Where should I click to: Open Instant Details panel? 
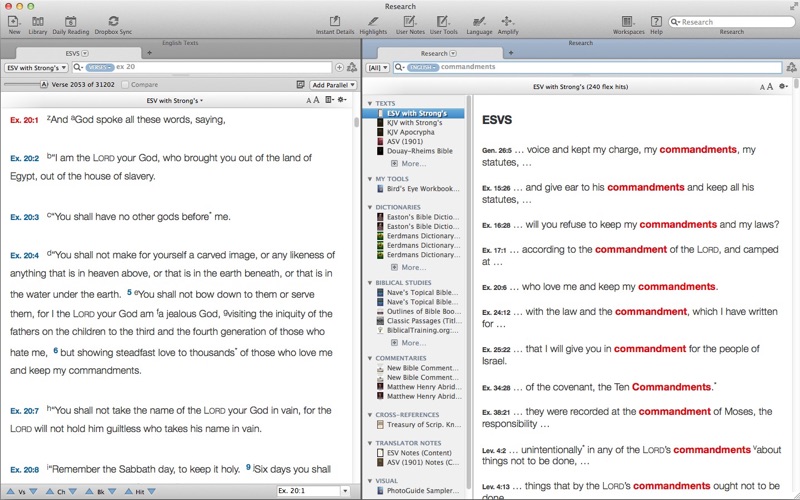(335, 21)
